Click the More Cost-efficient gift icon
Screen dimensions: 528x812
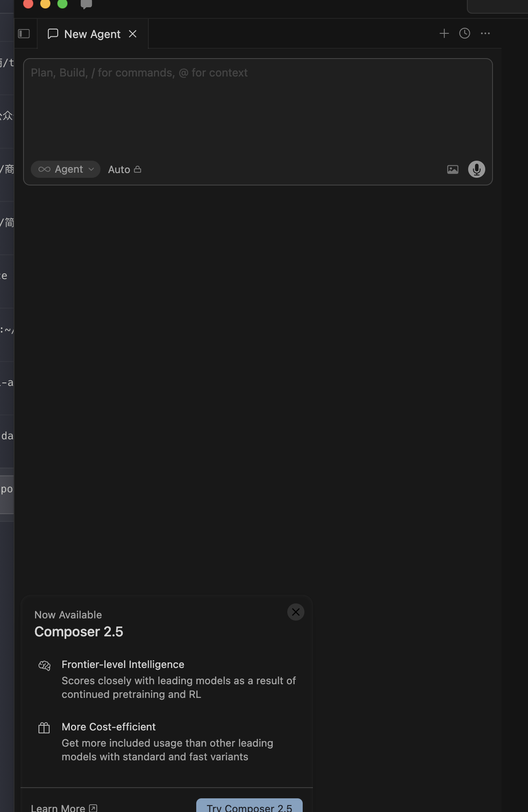[x=44, y=728]
